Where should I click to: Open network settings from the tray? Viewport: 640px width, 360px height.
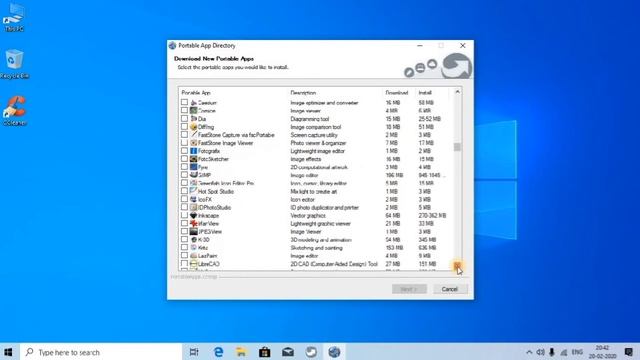pyautogui.click(x=564, y=352)
